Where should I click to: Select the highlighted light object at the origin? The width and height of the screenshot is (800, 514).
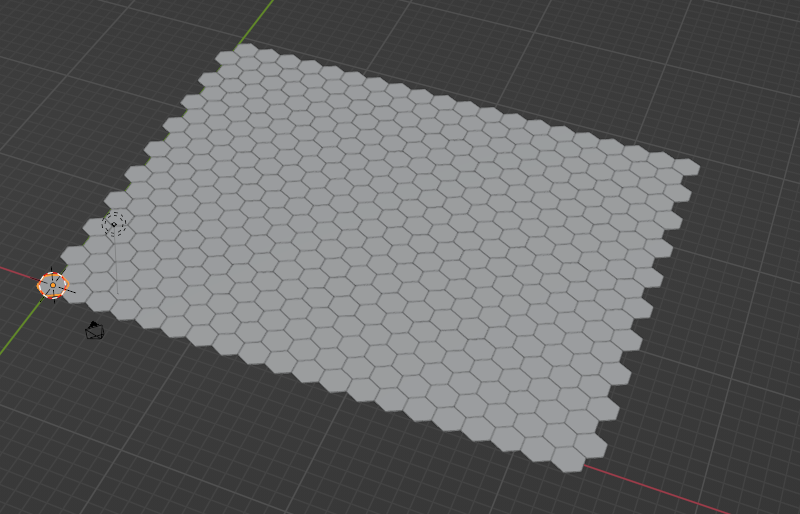pos(53,285)
